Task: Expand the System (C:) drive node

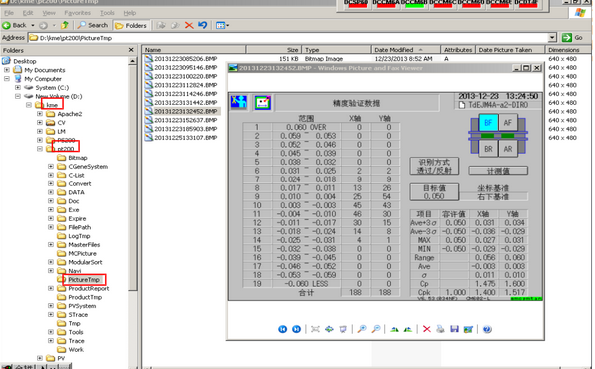Action: 18,87
